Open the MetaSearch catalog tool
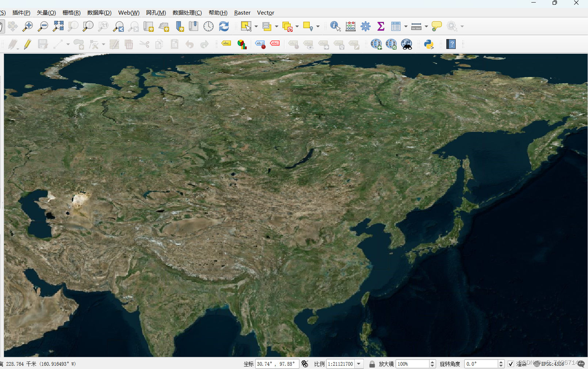Viewport: 588px width, 369px height. (x=406, y=44)
